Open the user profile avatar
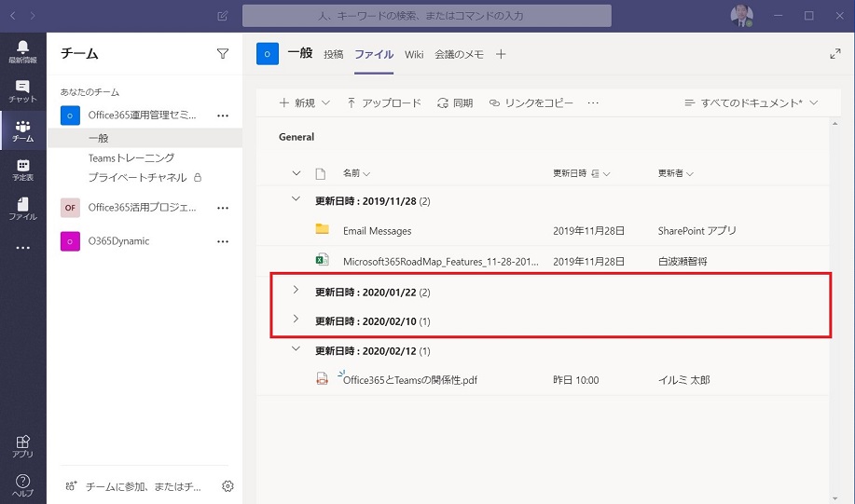Image resolution: width=855 pixels, height=504 pixels. pyautogui.click(x=741, y=16)
